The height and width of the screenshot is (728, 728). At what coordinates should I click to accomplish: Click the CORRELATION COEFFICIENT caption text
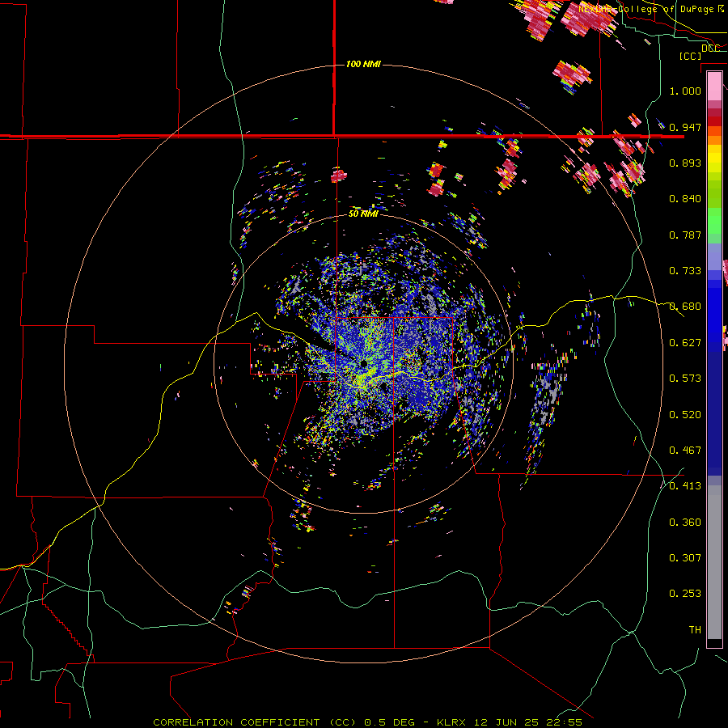tap(236, 722)
